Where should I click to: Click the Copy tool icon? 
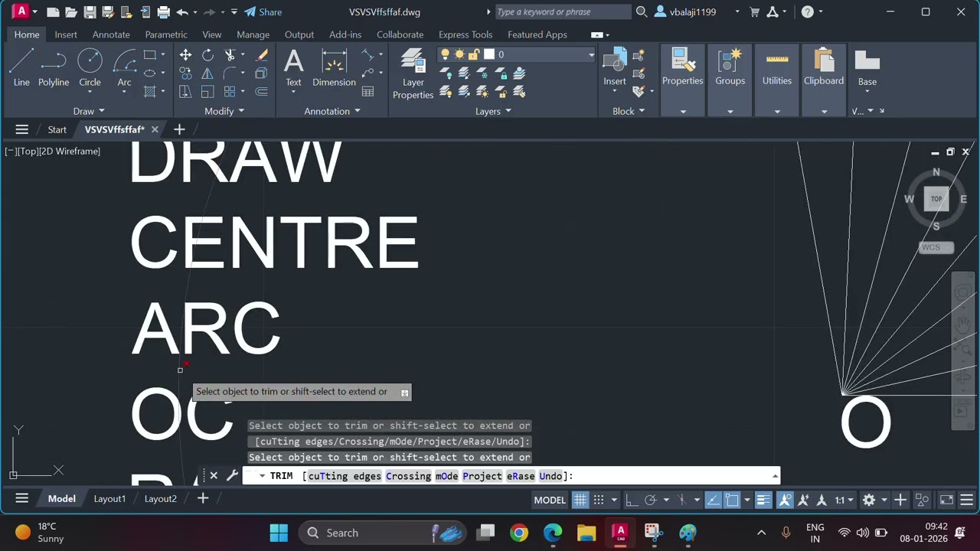185,73
